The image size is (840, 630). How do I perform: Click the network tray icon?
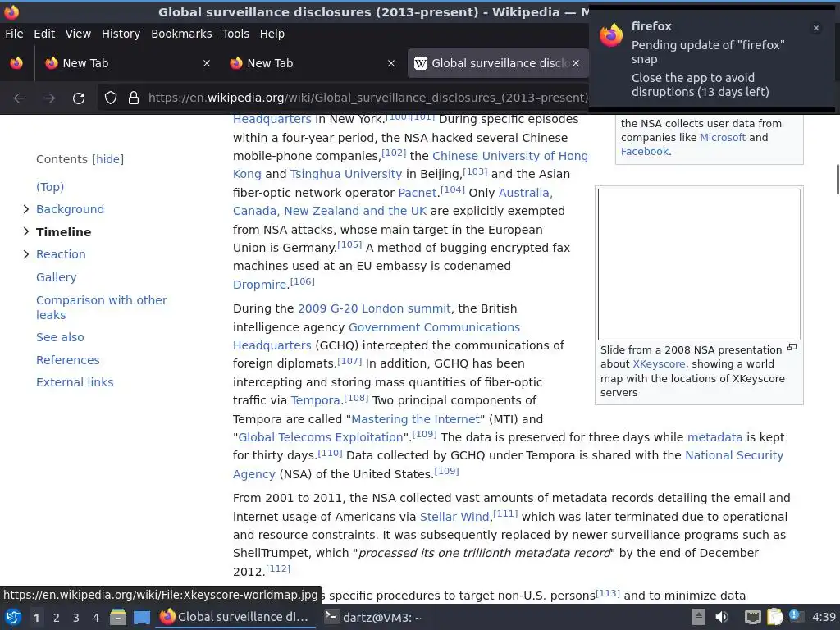753,617
